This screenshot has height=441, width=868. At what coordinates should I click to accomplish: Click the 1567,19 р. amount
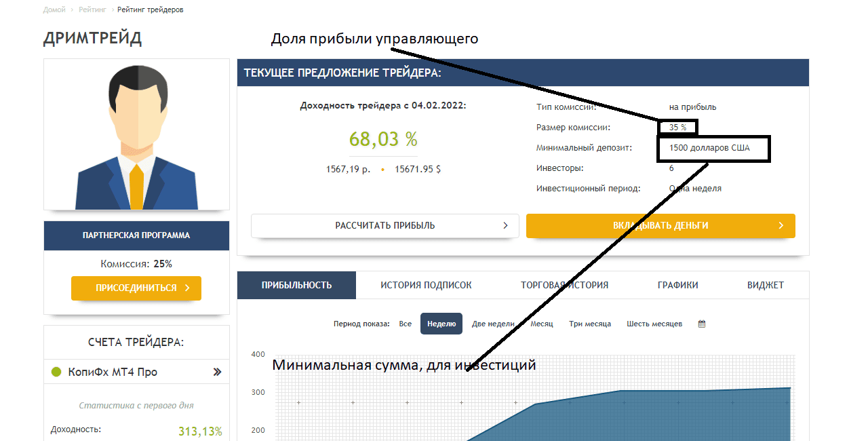coord(348,170)
